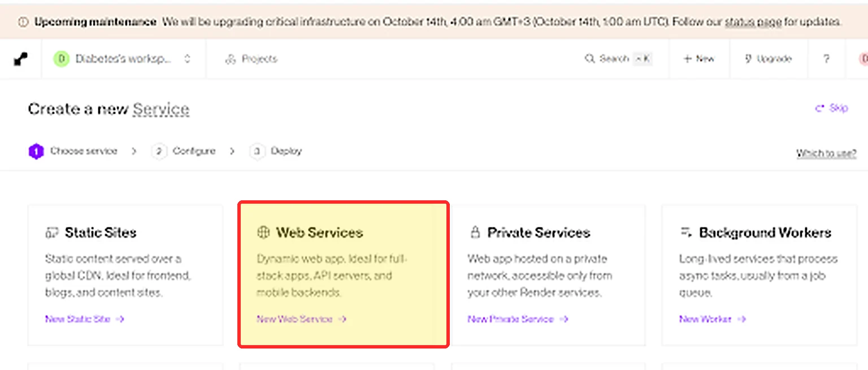Click the New Web Service link
868x370 pixels.
[x=301, y=319]
